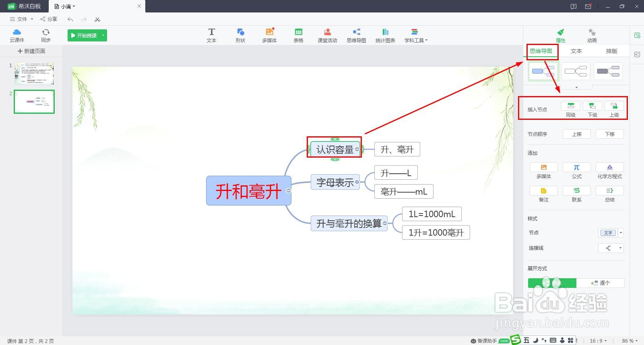Image resolution: width=644 pixels, height=345 pixels.
Task: Open the 16:9 aspect ratio dropdown
Action: tap(598, 341)
